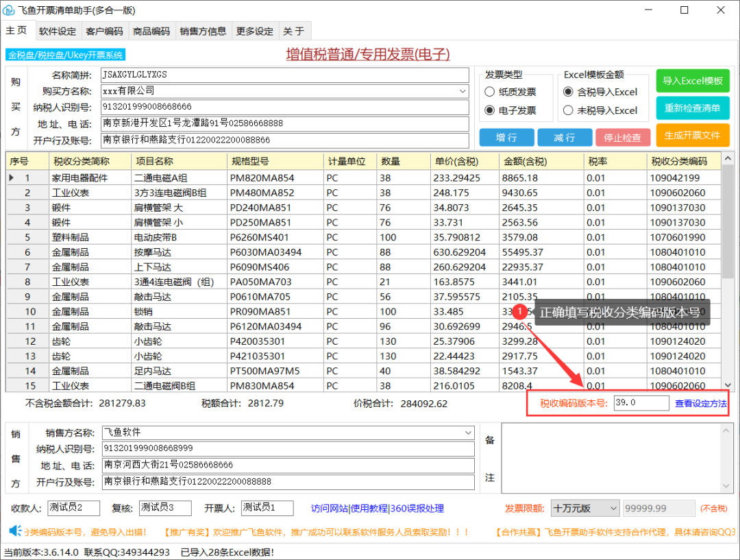The width and height of the screenshot is (740, 560).
Task: Click 金额(含税) column header
Action: pyautogui.click(x=541, y=162)
